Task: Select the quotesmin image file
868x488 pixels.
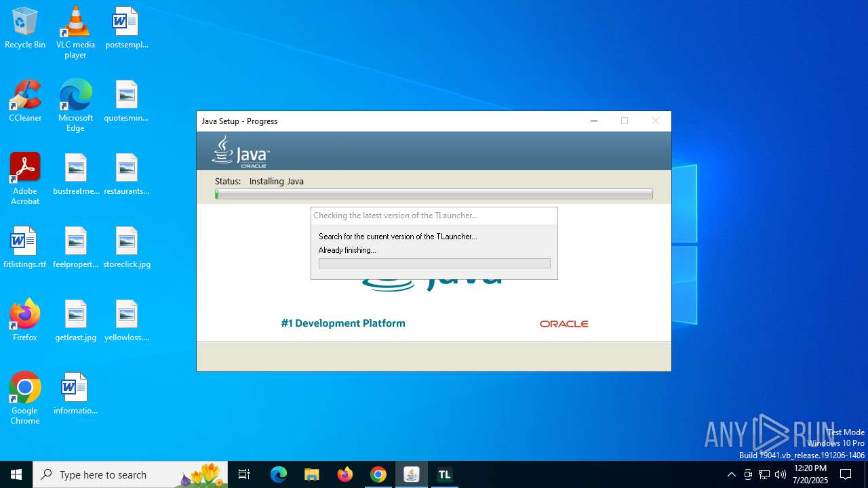Action: [x=126, y=102]
